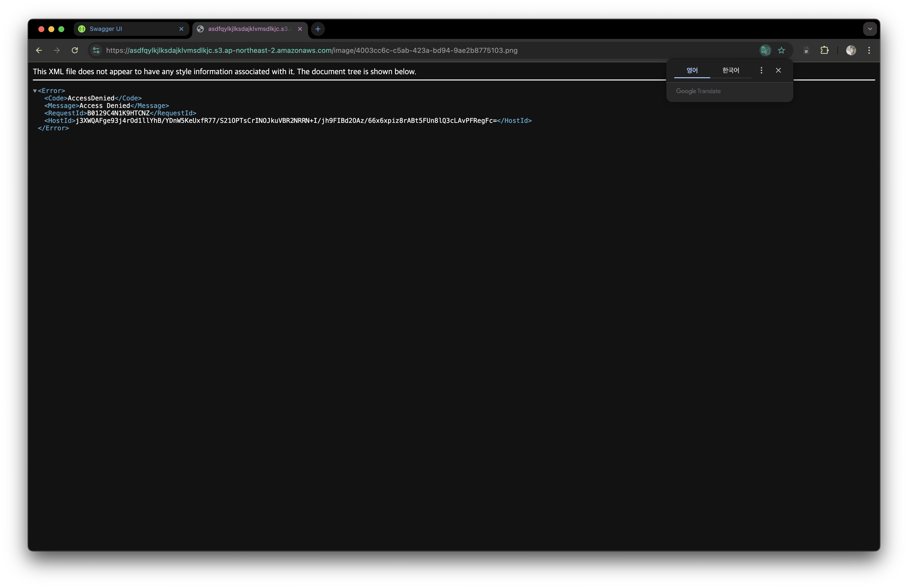Open a new browser tab
908x588 pixels.
318,29
